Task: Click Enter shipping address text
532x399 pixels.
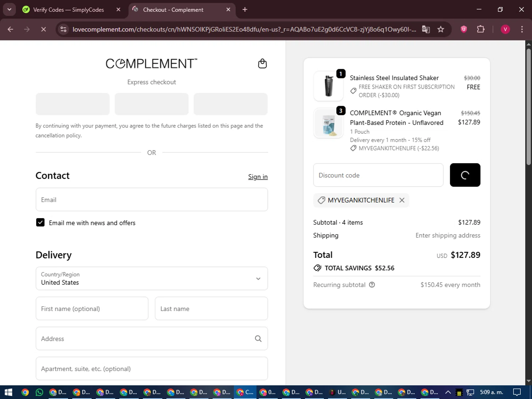Action: click(x=448, y=235)
